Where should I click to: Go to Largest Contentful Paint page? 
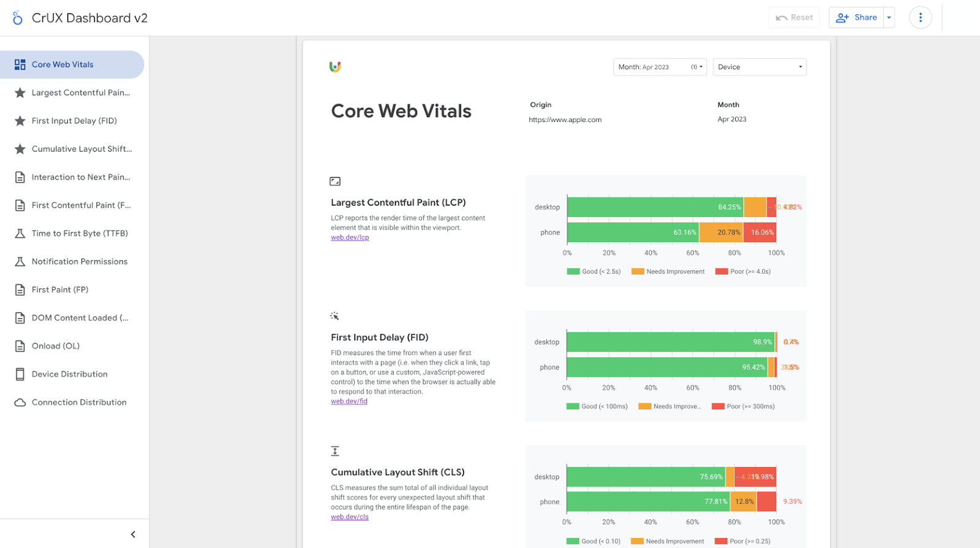72,93
